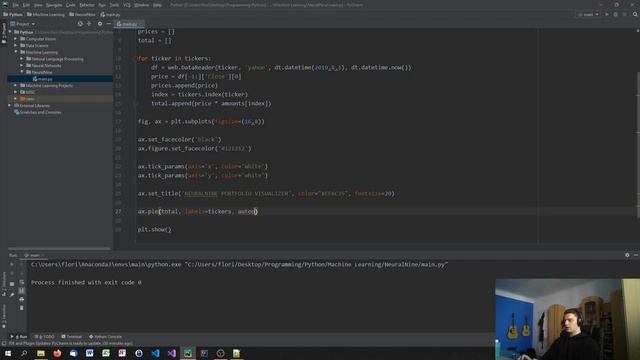Open the Terminal tool window
640x360 pixels.
click(72, 337)
